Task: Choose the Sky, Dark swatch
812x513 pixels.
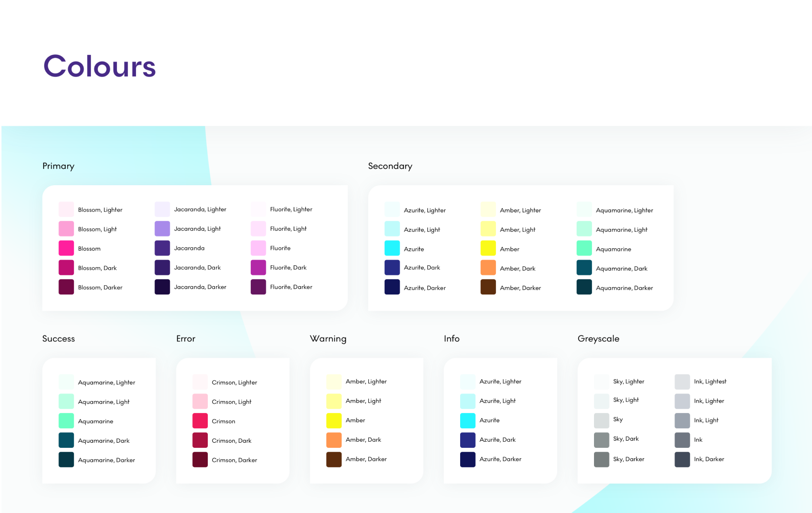Action: click(x=602, y=440)
